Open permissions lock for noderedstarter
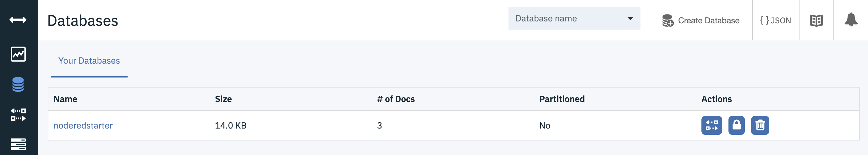868x155 pixels. 737,125
